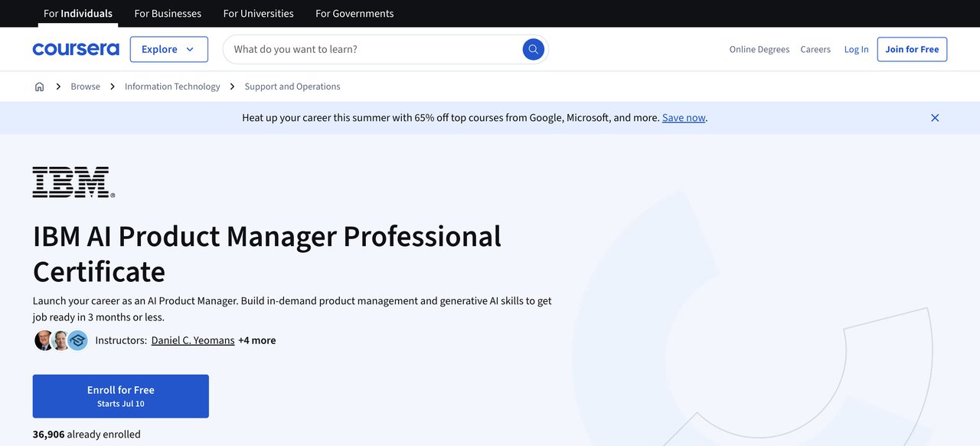This screenshot has width=980, height=446.
Task: Click the IBM partner logo
Action: [x=73, y=182]
